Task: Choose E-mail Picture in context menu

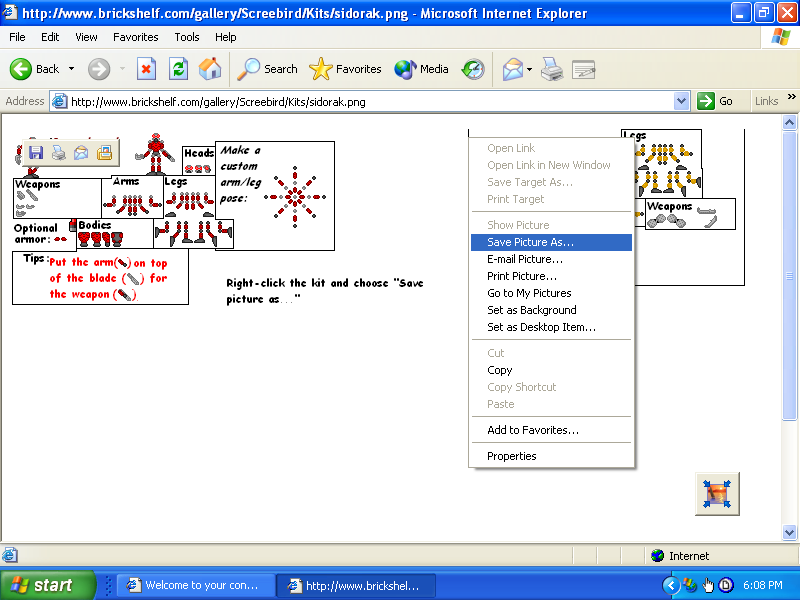Action: point(551,259)
